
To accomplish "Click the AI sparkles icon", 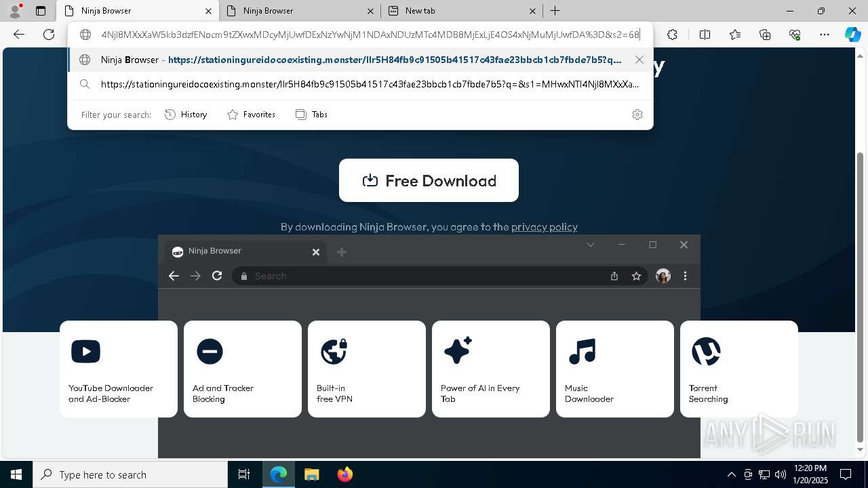I will [x=458, y=350].
